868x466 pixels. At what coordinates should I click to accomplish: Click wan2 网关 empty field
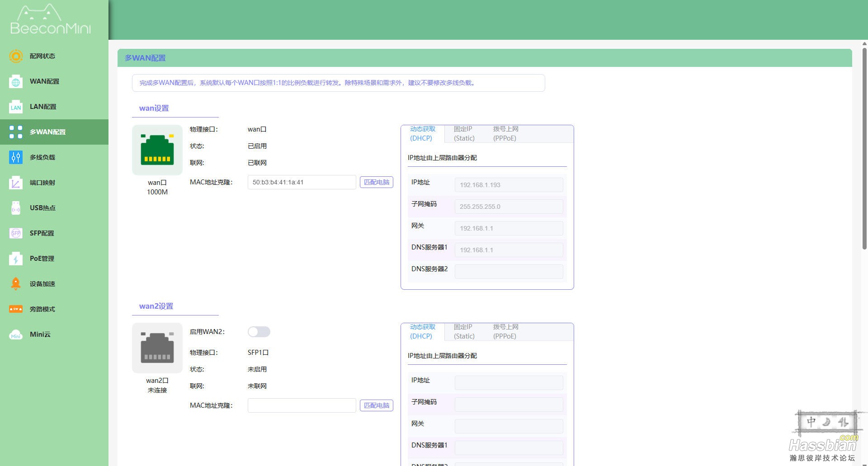tap(509, 426)
